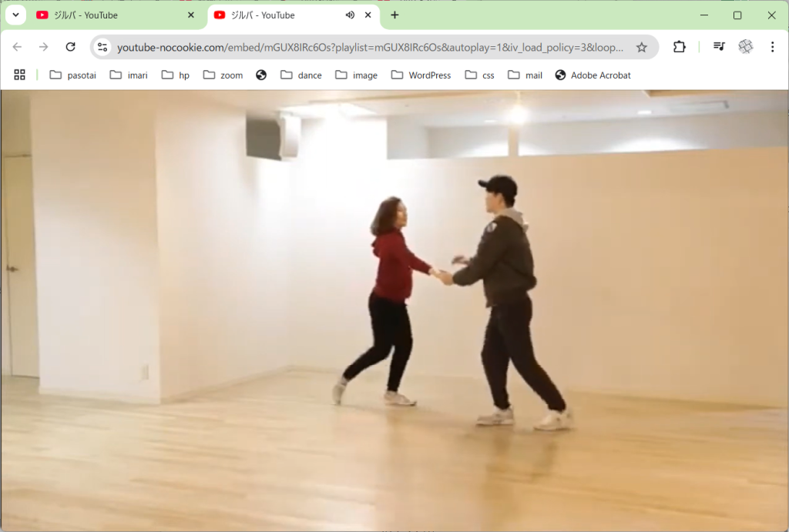Open the hp bookmark folder
This screenshot has height=532, width=789.
point(176,75)
